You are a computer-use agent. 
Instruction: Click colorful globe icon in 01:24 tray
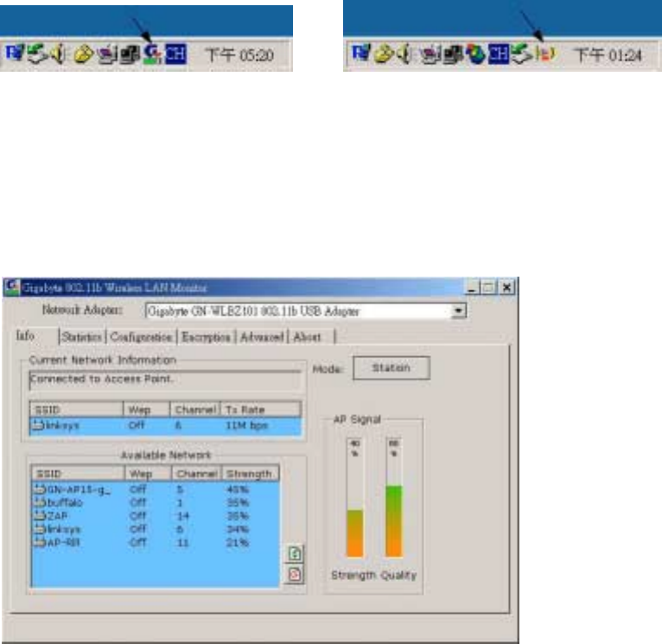tap(476, 54)
